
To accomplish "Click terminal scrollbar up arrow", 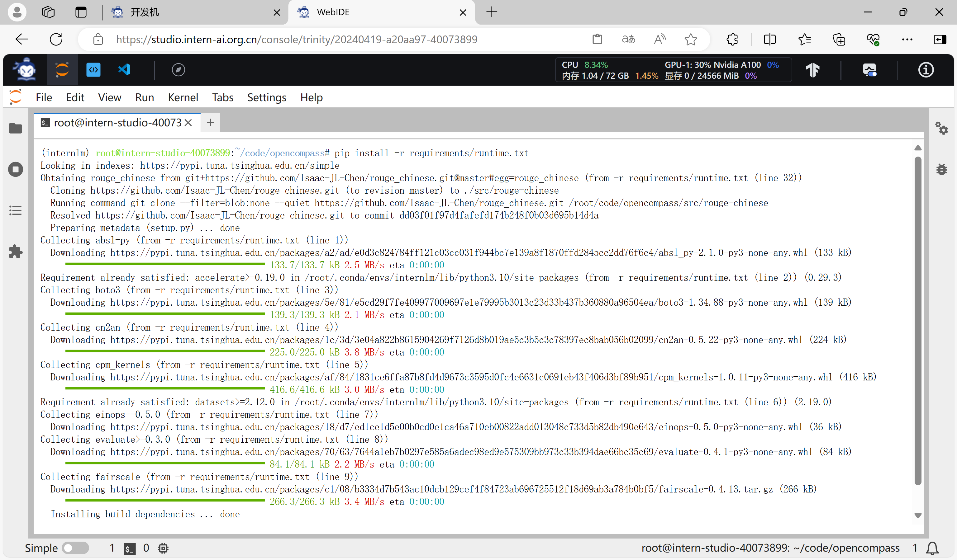I will coord(918,148).
